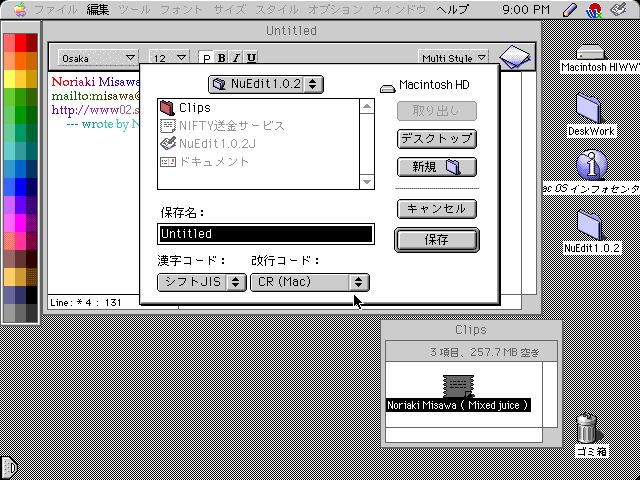Click the control strip tab at screen bottom-left

tap(9, 467)
